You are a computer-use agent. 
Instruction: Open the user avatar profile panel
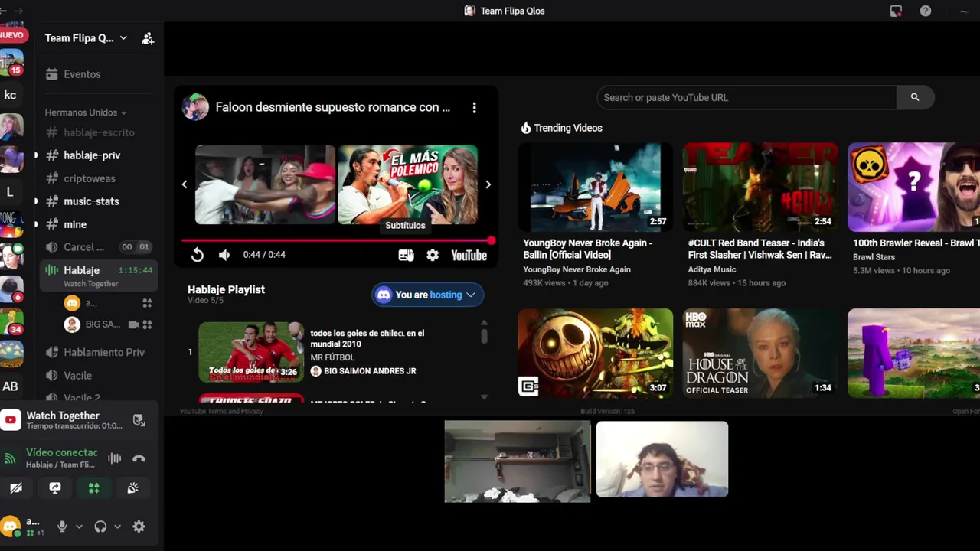[11, 527]
